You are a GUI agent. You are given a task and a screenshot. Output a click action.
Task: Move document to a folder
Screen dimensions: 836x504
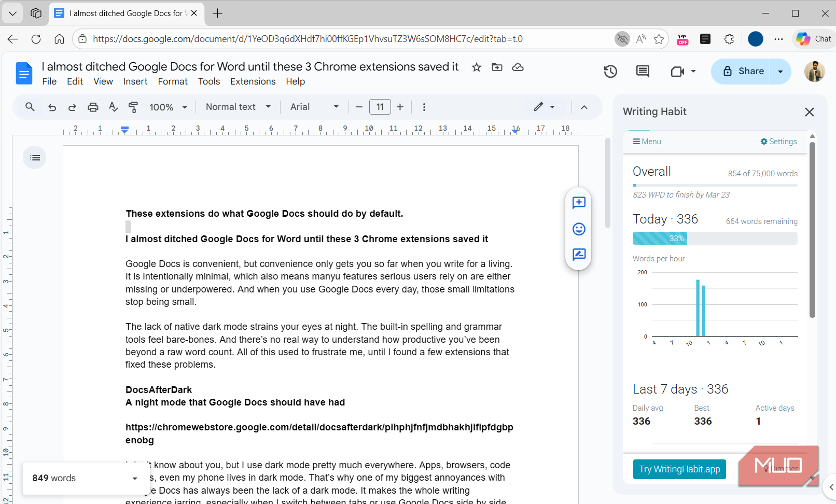click(x=497, y=67)
